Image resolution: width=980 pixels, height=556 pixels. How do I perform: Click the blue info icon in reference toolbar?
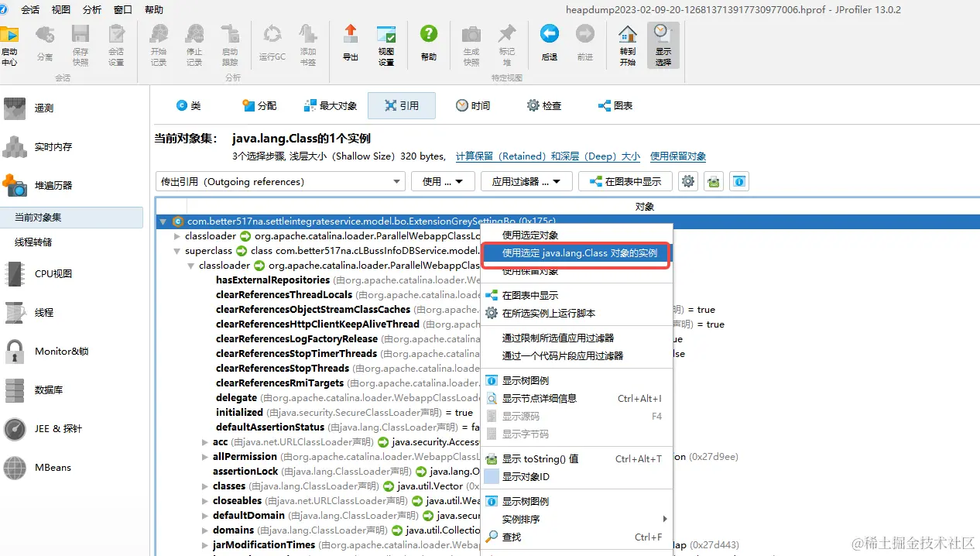click(739, 181)
